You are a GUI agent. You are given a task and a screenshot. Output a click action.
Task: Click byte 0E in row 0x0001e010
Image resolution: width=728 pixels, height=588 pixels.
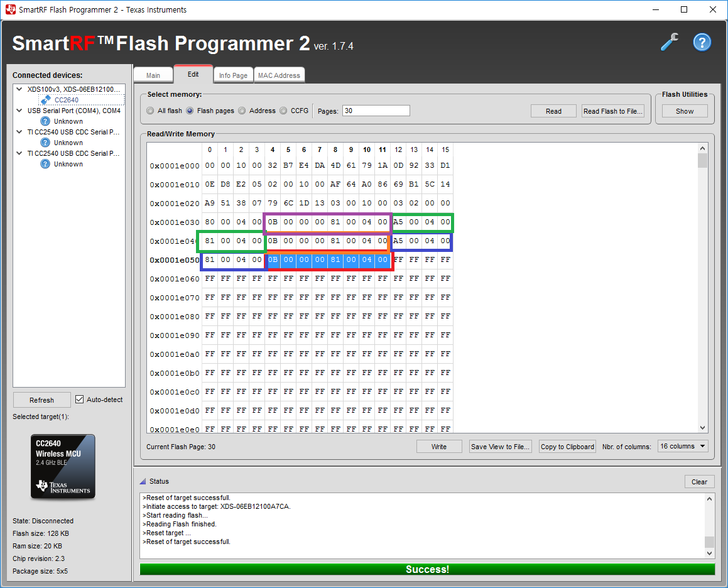click(x=210, y=185)
